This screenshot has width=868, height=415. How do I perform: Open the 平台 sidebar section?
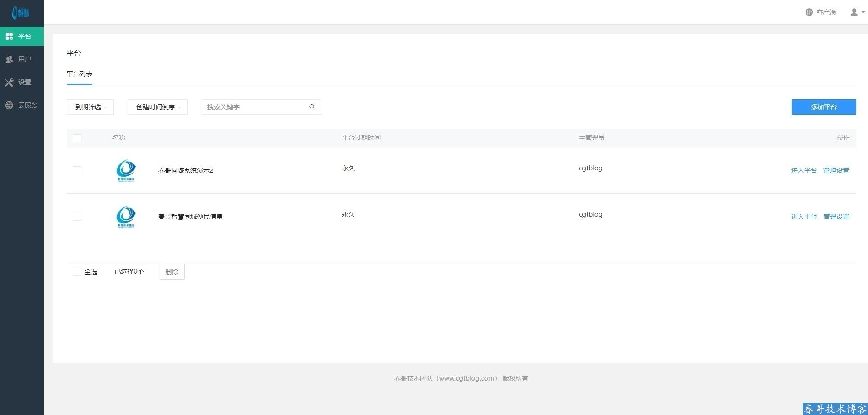22,36
